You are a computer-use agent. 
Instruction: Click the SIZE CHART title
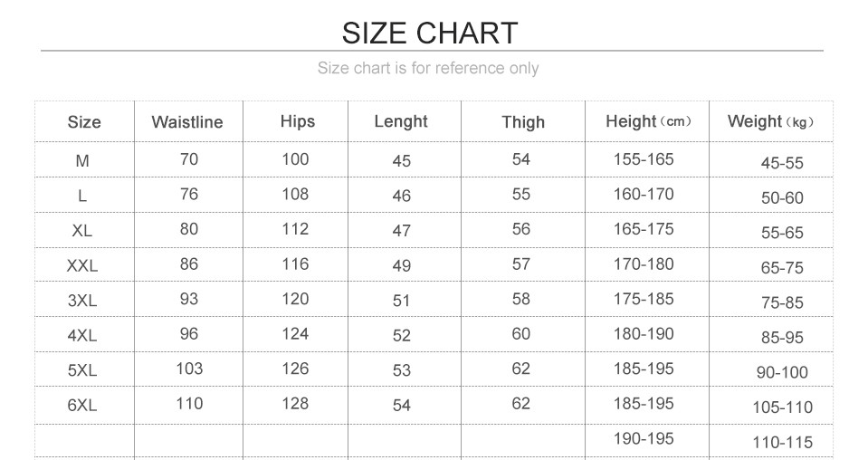point(430,33)
